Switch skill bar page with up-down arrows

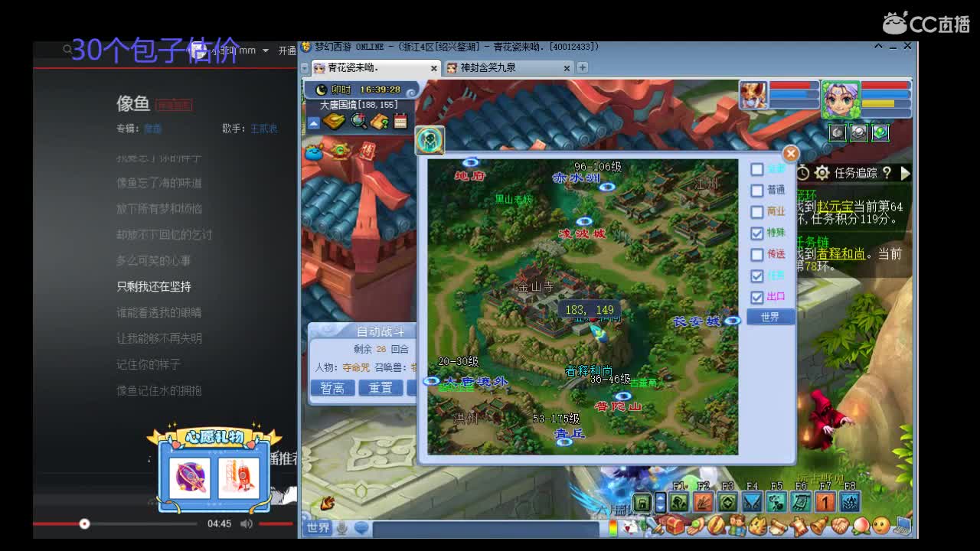(660, 503)
